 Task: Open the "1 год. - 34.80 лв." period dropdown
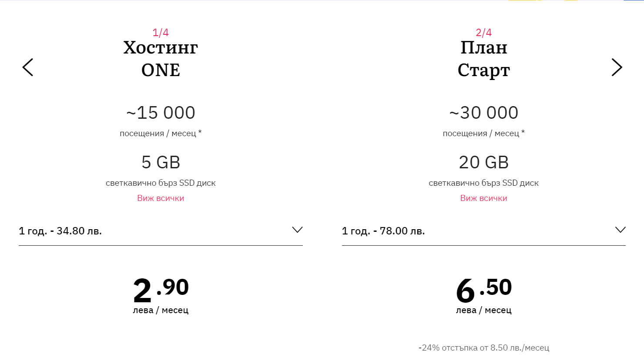pyautogui.click(x=60, y=231)
